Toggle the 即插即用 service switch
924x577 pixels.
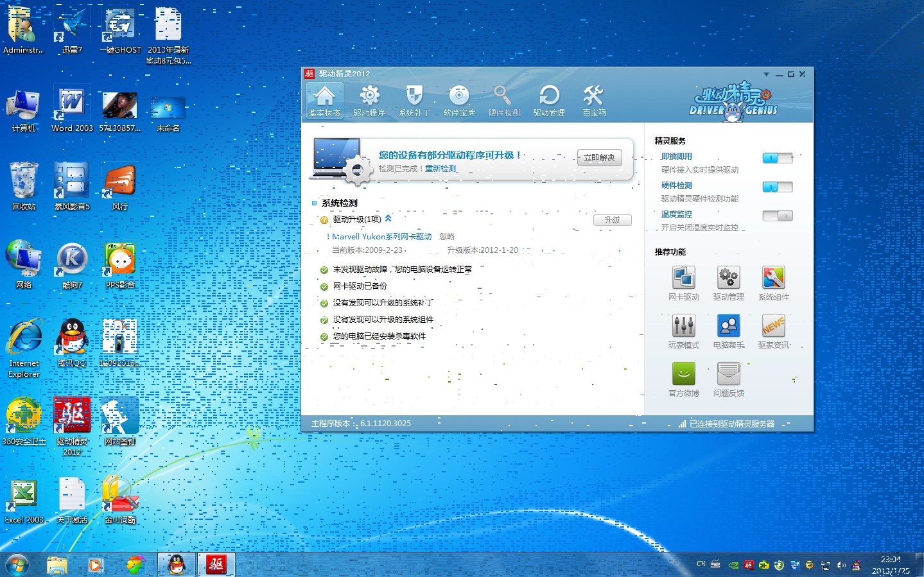[778, 158]
